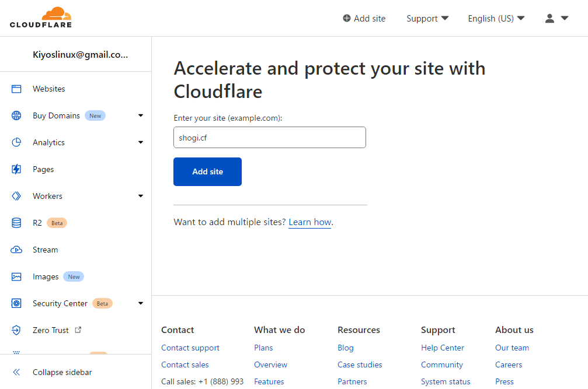Screen dimensions: 588x389
Task: Open the Contact support link
Action: [x=190, y=348]
